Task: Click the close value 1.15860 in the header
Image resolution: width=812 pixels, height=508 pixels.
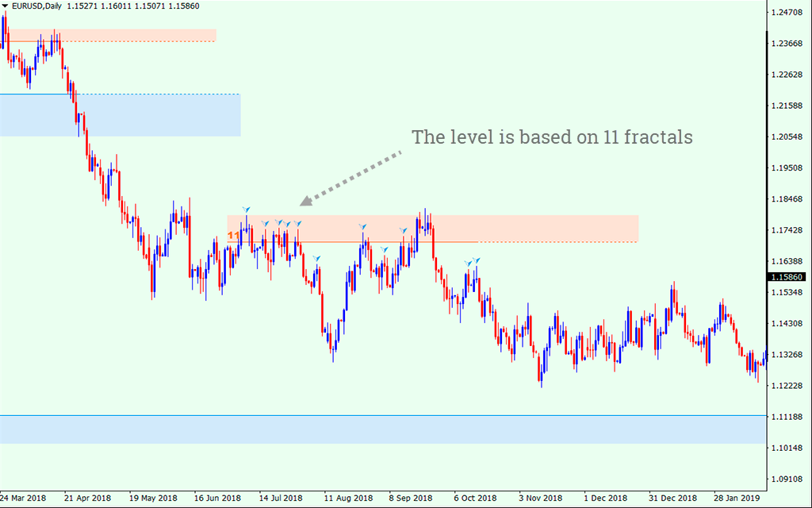Action: tap(186, 6)
